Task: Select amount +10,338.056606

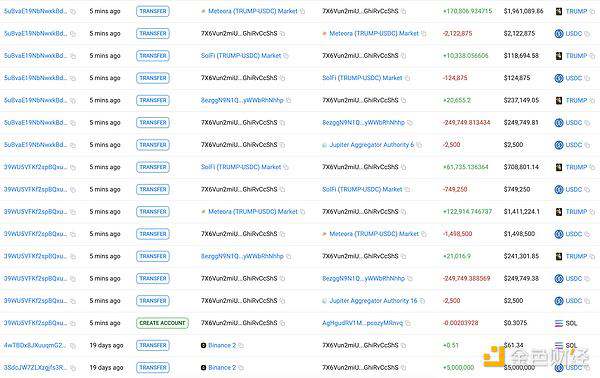Action: click(465, 56)
